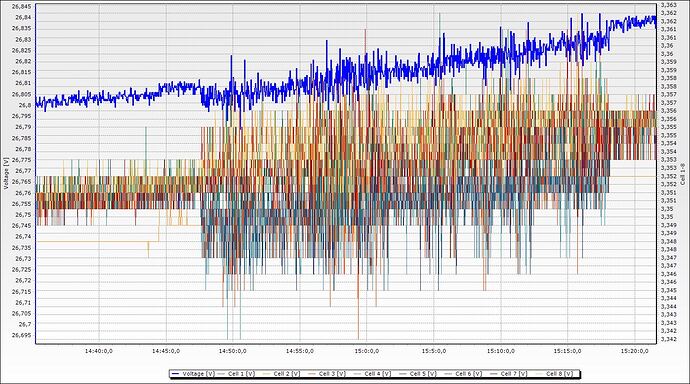Click the 15:10:0,0 time axis label
690x384 pixels.
pyautogui.click(x=501, y=351)
